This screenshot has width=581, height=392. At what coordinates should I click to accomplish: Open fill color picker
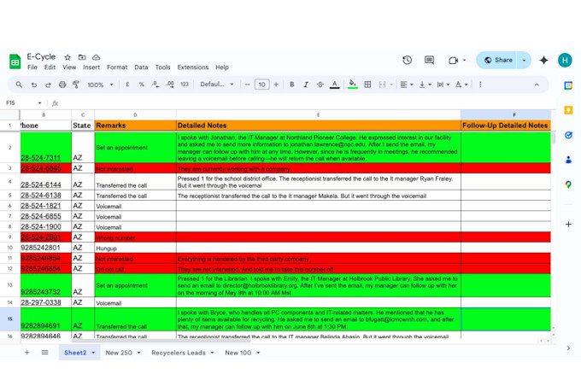click(x=353, y=85)
